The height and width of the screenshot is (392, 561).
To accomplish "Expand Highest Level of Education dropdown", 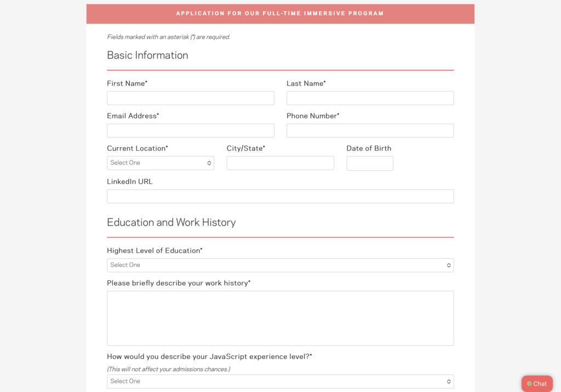I will point(280,265).
